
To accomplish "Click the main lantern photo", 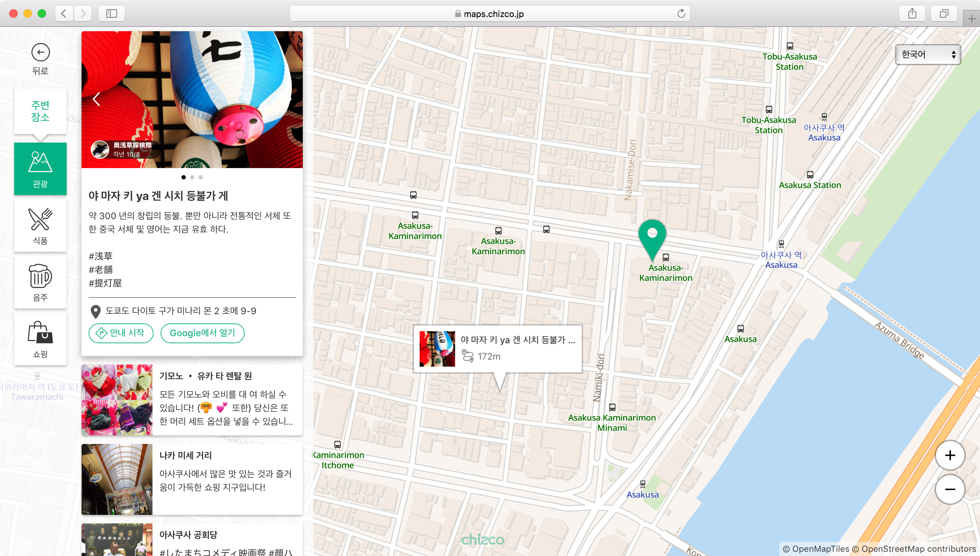I will tap(192, 100).
